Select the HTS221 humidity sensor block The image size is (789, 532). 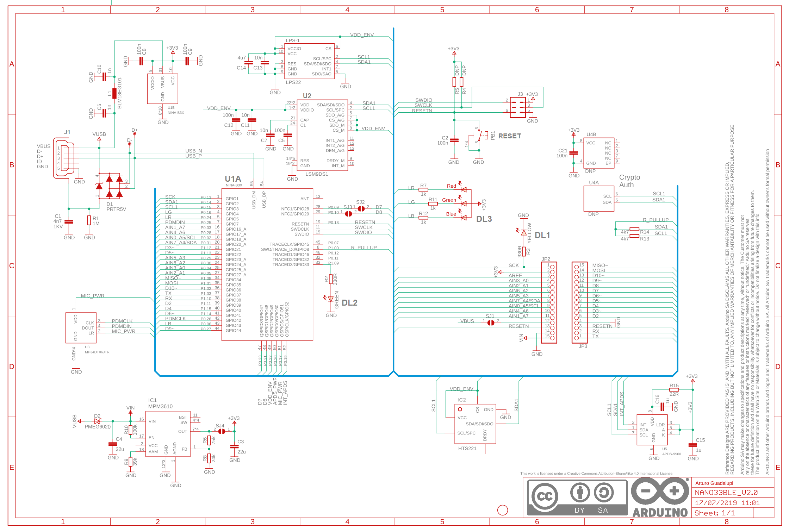(x=475, y=424)
